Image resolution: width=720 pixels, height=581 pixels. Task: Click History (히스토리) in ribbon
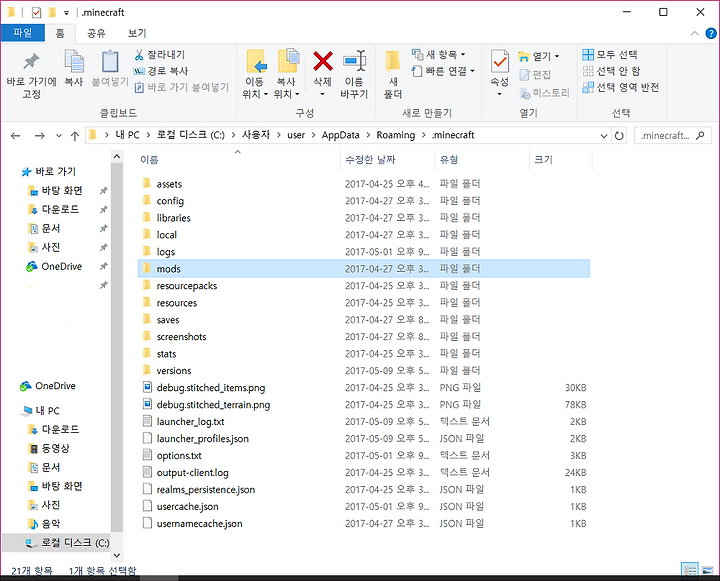pyautogui.click(x=545, y=93)
